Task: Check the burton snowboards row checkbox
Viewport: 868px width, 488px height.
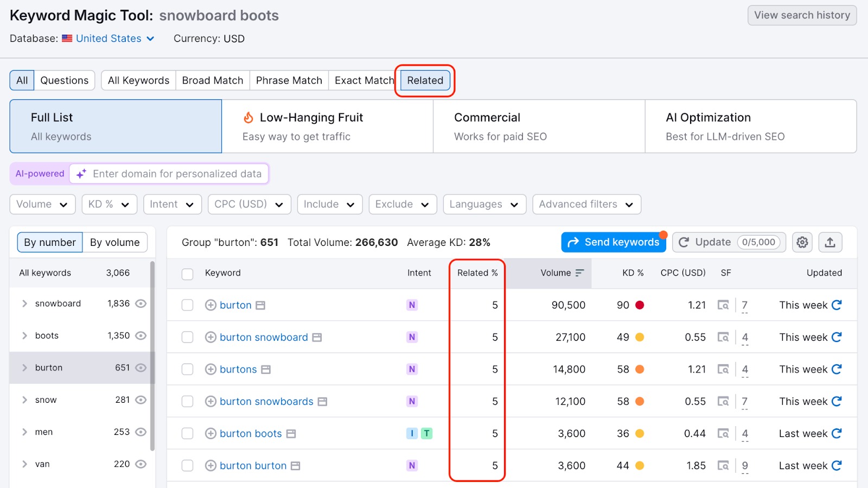Action: click(x=188, y=402)
